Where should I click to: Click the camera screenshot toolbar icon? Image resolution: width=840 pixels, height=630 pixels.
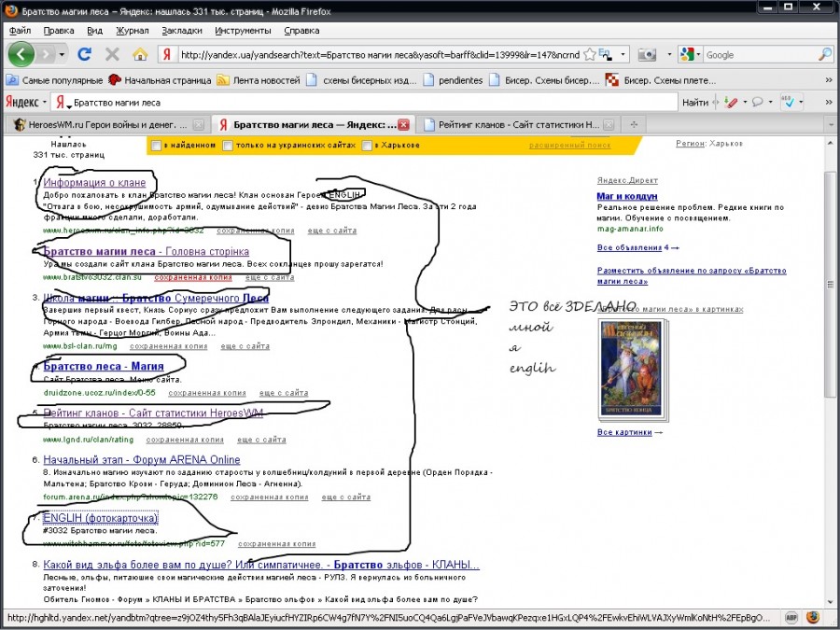647,55
